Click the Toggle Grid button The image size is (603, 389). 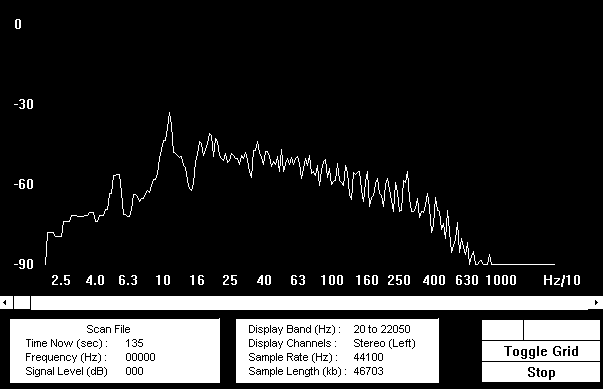pyautogui.click(x=541, y=351)
